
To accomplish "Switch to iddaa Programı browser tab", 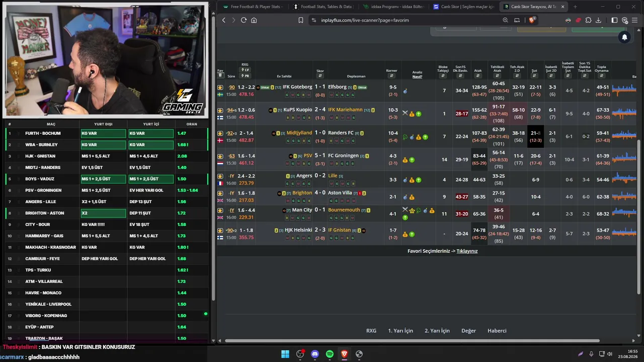I will 392,7.
